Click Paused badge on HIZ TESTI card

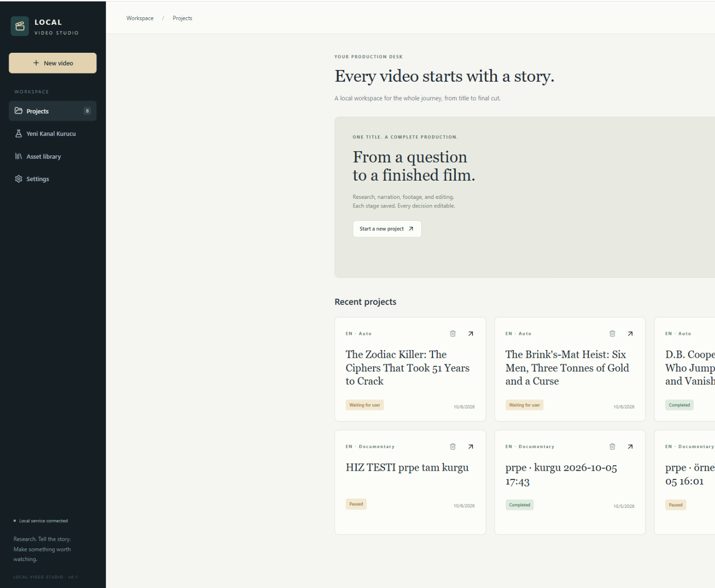coord(356,504)
